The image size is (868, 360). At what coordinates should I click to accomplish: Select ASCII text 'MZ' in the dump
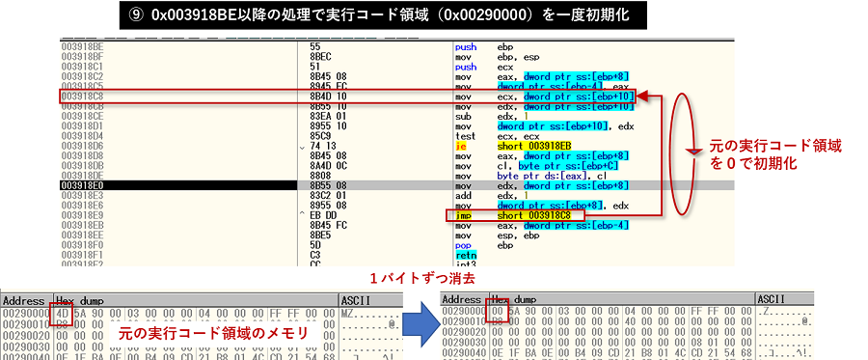pyautogui.click(x=347, y=314)
